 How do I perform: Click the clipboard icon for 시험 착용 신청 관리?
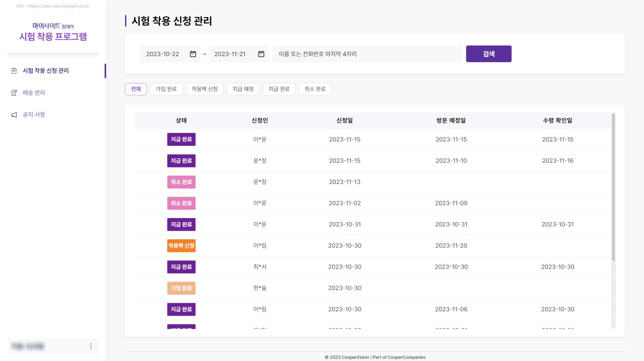tap(14, 71)
